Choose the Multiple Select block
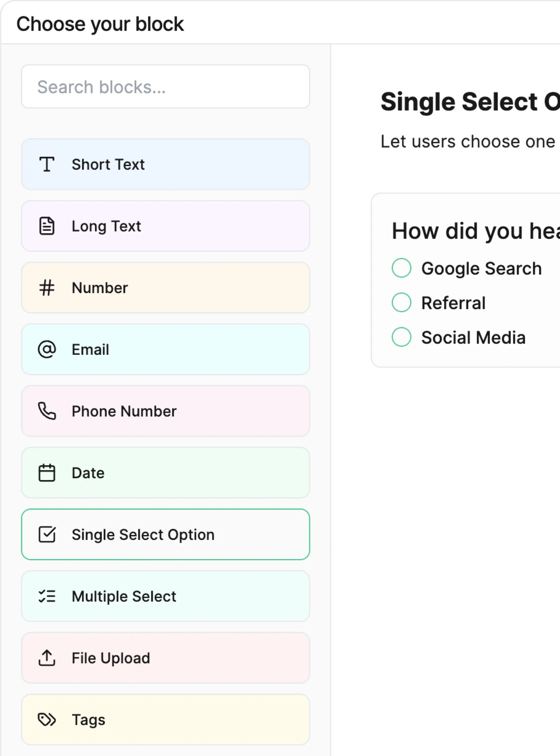This screenshot has width=560, height=756. [x=166, y=596]
